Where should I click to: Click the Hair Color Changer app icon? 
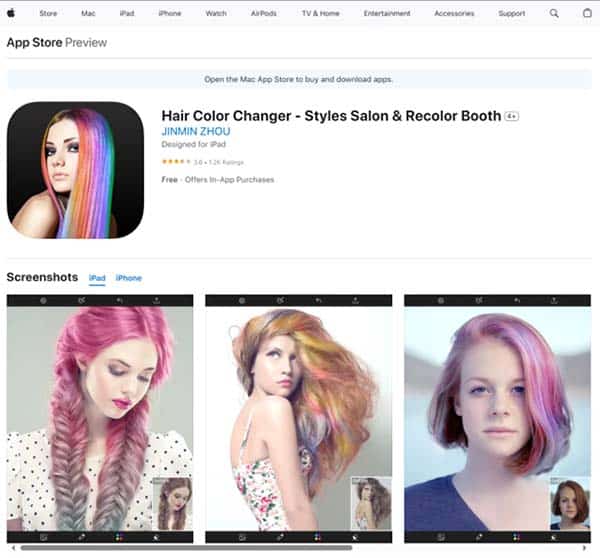(75, 170)
